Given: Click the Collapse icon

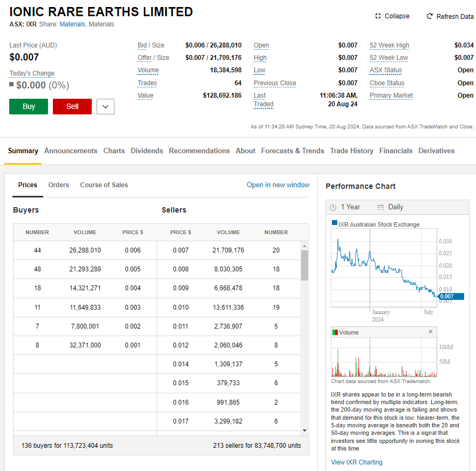Looking at the screenshot, I should (378, 16).
